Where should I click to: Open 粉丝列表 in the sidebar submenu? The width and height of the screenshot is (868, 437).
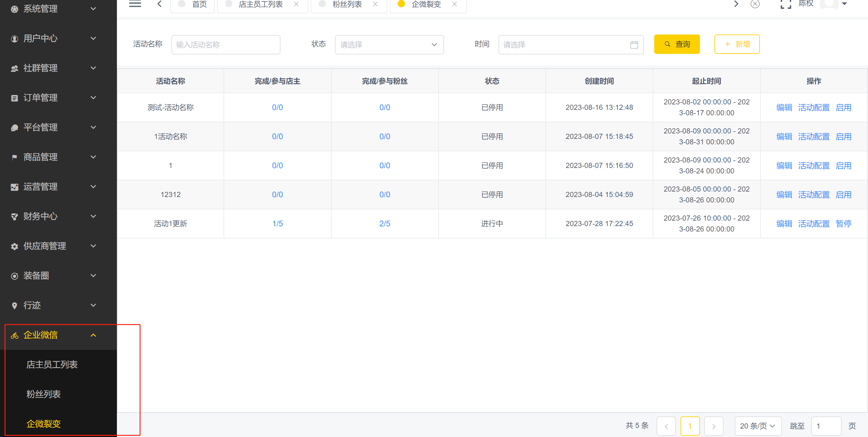click(x=43, y=394)
